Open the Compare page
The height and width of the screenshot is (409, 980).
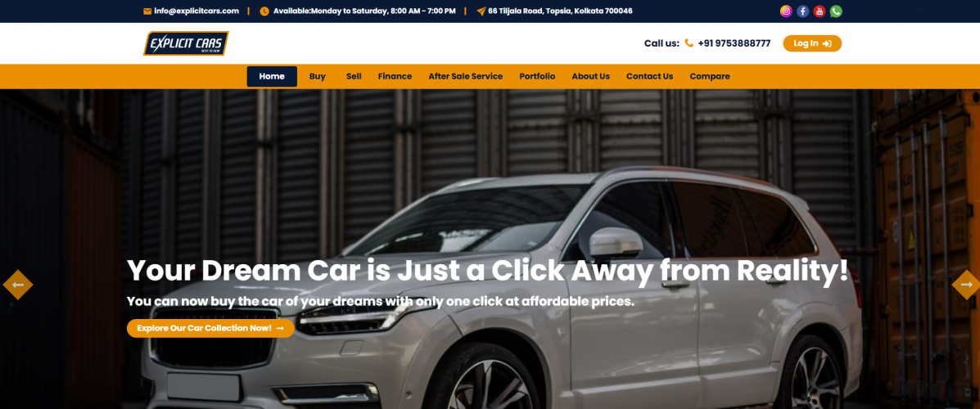coord(709,76)
